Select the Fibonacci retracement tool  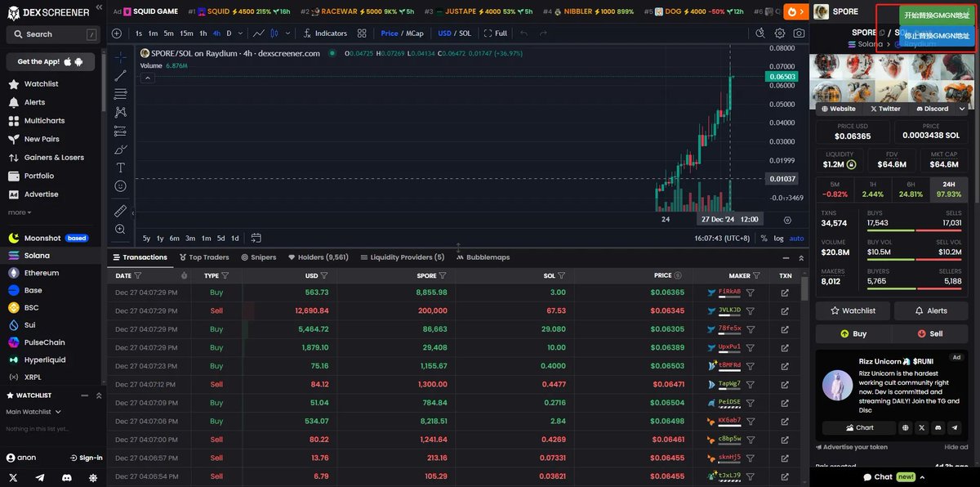(120, 94)
